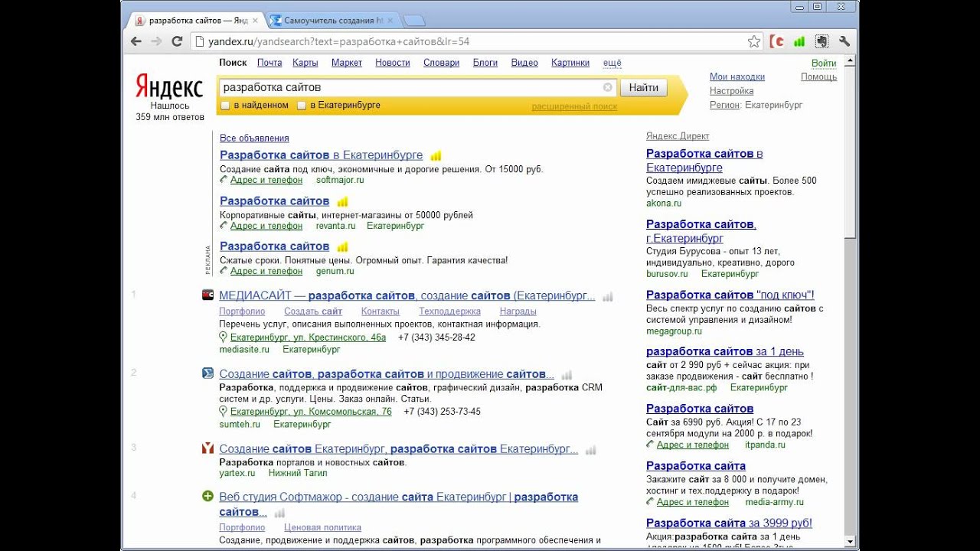Open the Картинки service link
980x551 pixels.
click(x=570, y=63)
